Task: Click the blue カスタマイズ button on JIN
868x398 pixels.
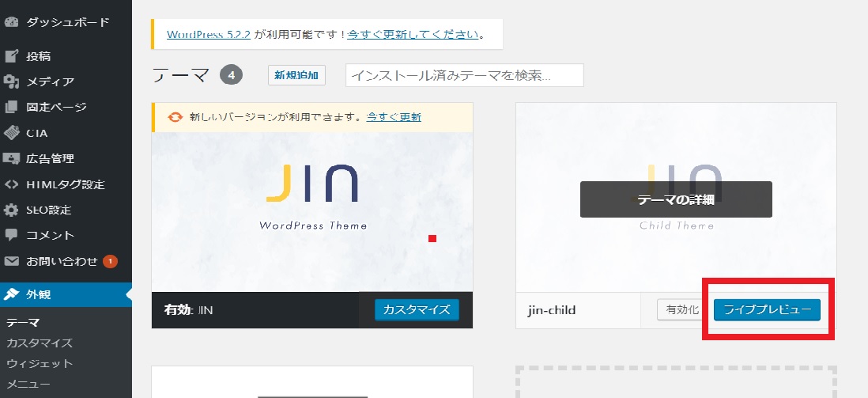Action: 417,309
